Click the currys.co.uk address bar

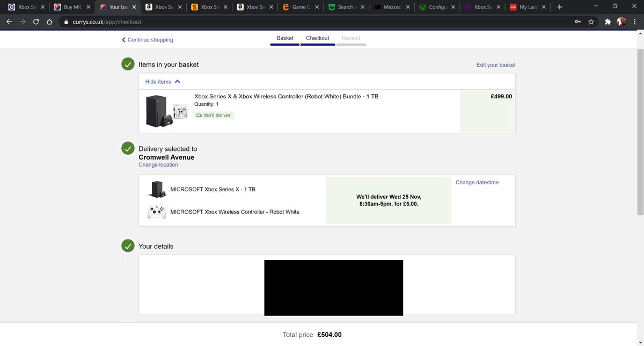click(x=317, y=22)
